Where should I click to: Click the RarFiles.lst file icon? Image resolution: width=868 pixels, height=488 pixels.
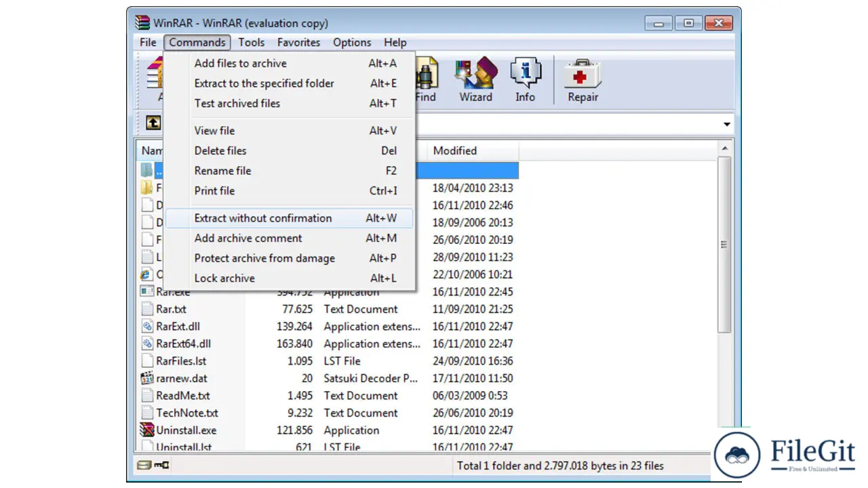click(x=147, y=361)
